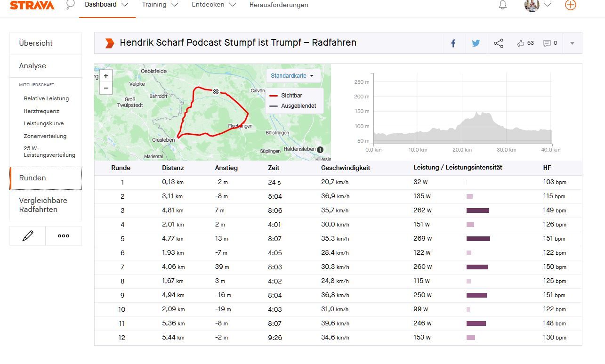Open the share options icon
This screenshot has width=605, height=364.
[x=499, y=43]
